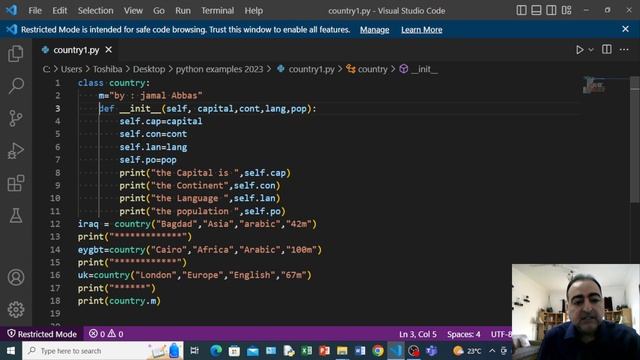The width and height of the screenshot is (640, 360).
Task: Click line number 12 in gutter
Action: click(55, 224)
